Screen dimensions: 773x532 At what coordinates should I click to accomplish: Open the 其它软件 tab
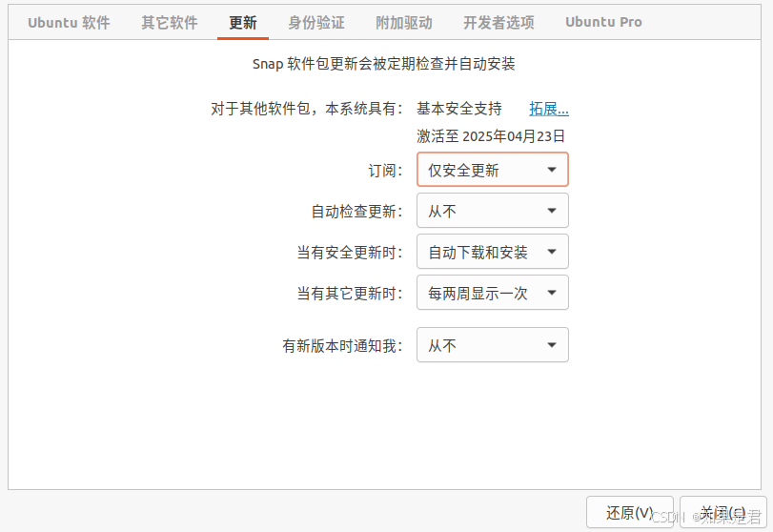(x=170, y=23)
